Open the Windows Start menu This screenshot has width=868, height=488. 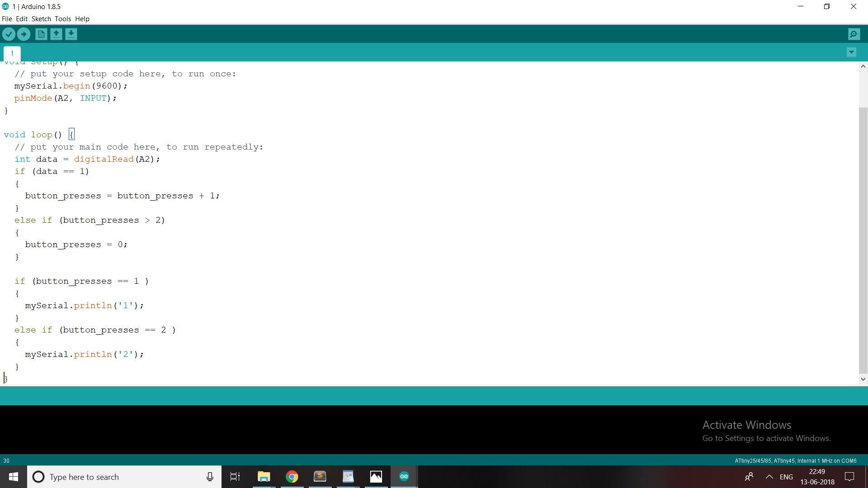[14, 477]
